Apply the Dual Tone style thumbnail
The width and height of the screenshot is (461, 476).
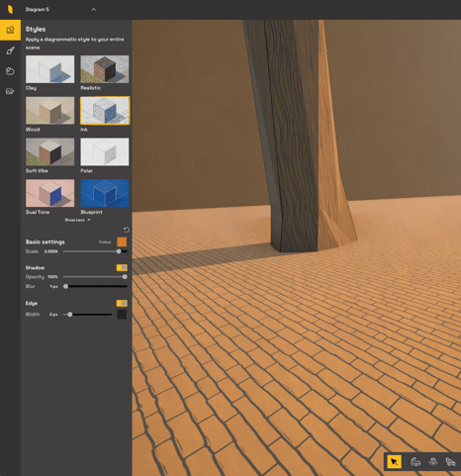(50, 193)
